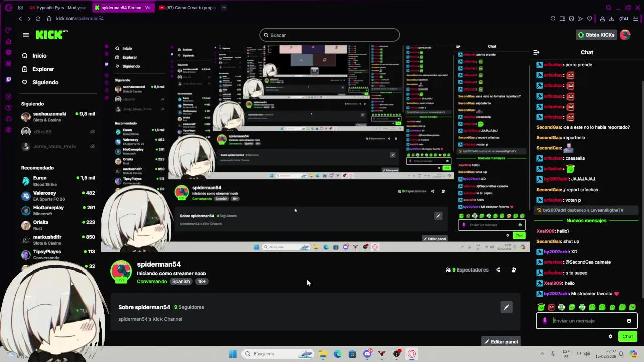
Task: Click the Editar panel button
Action: pyautogui.click(x=501, y=342)
